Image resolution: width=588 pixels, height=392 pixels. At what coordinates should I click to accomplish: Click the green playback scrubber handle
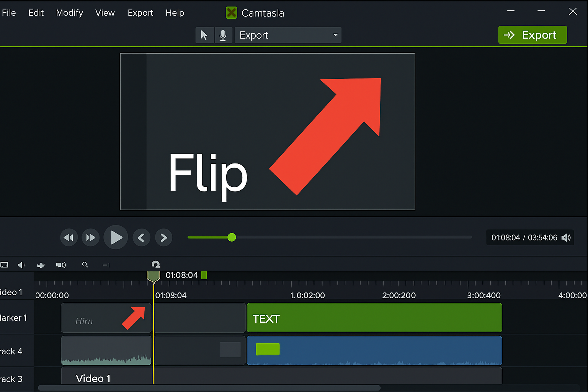pos(232,237)
